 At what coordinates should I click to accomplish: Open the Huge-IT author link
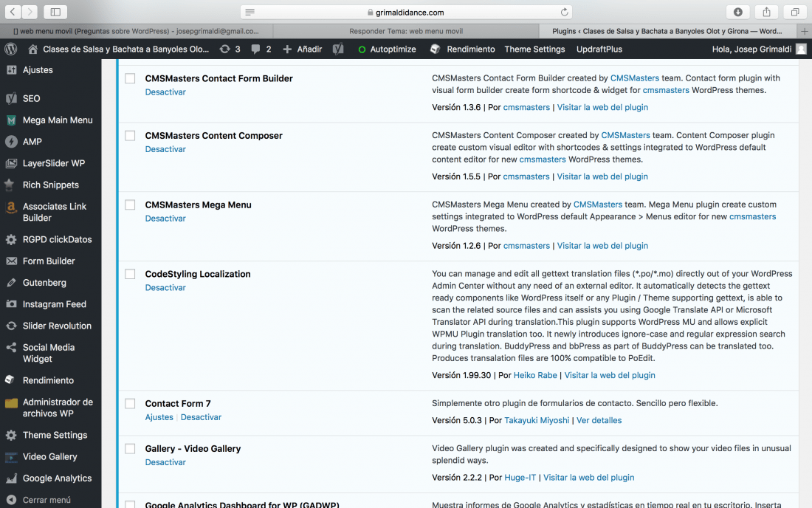click(x=520, y=478)
